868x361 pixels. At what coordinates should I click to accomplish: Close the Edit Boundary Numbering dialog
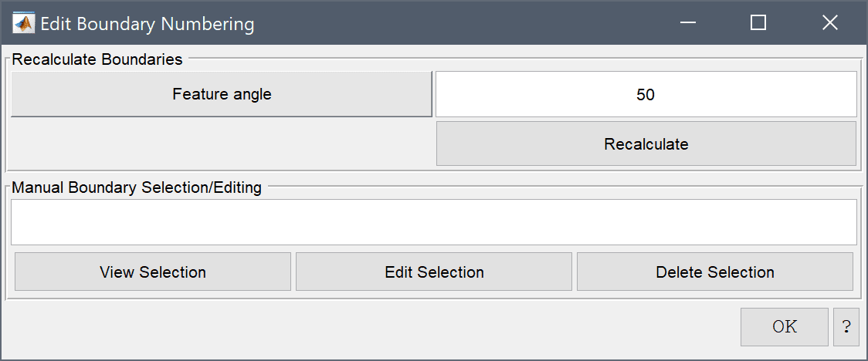pos(829,23)
